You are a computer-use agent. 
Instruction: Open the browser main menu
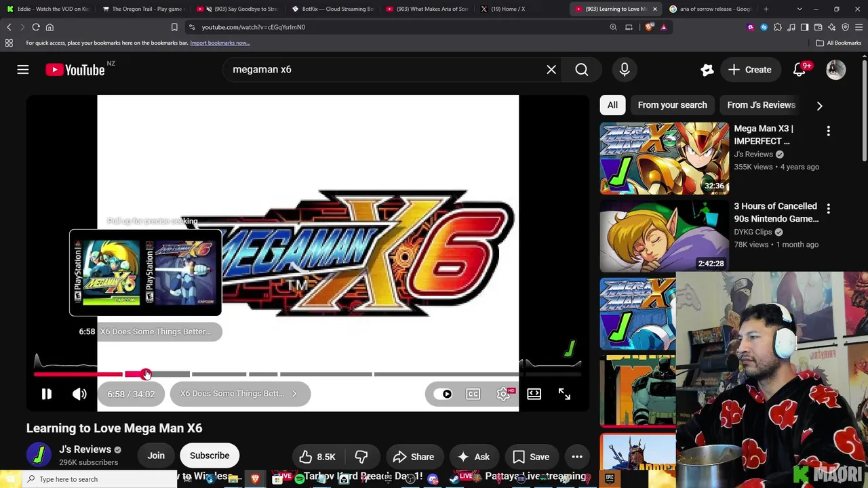(859, 27)
